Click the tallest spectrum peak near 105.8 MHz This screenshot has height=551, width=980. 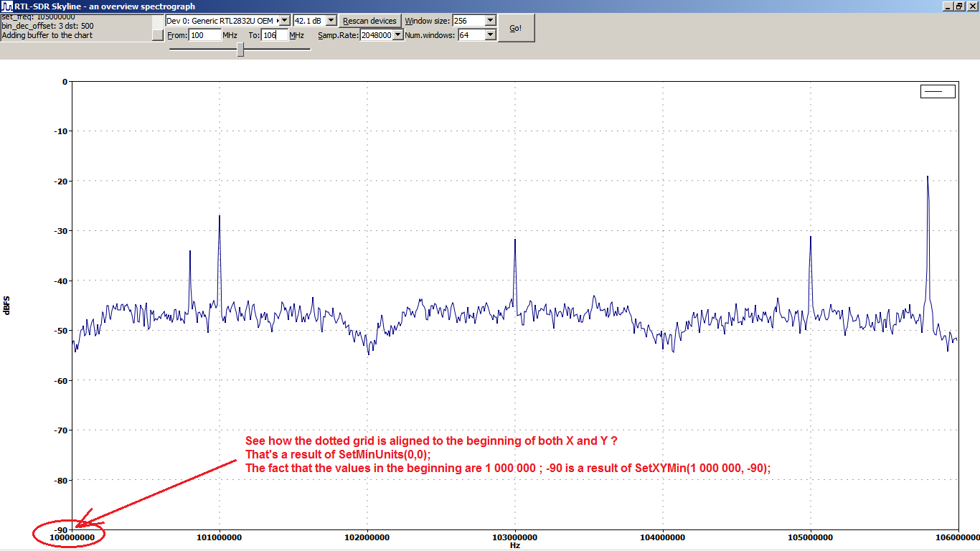pos(928,179)
